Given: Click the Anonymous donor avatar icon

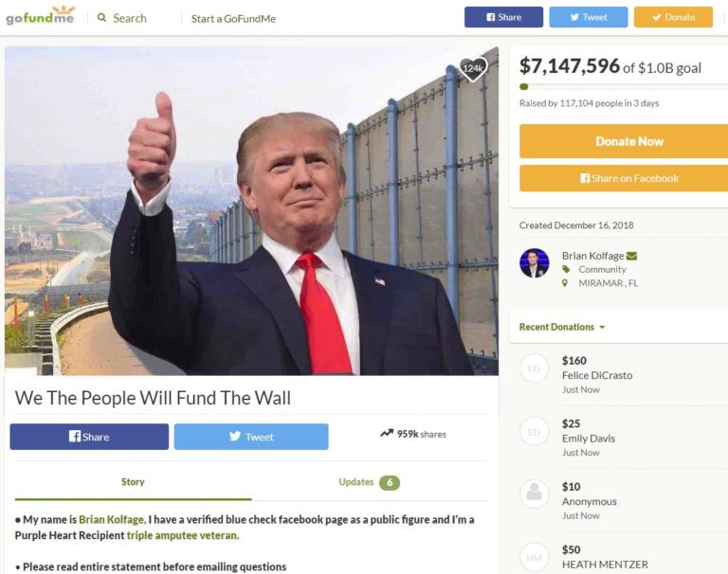Looking at the screenshot, I should coord(534,493).
